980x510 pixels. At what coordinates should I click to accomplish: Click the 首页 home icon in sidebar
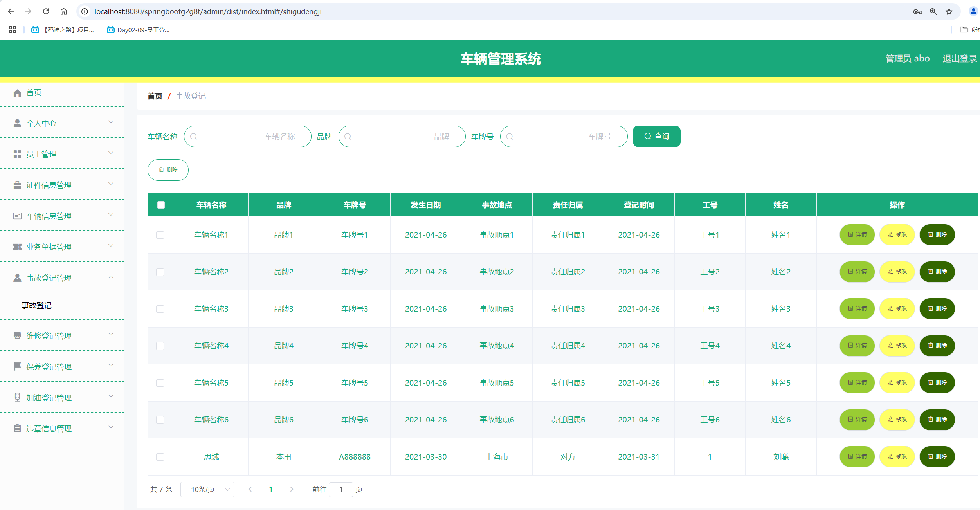(17, 92)
